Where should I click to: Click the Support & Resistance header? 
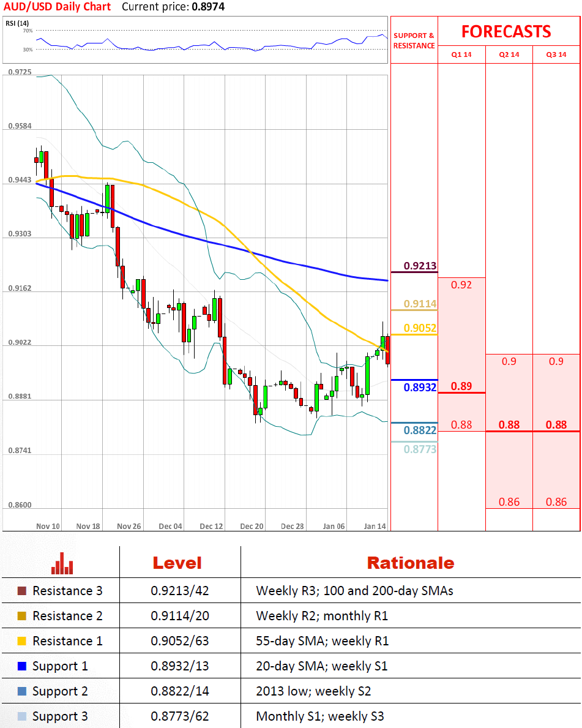[x=414, y=40]
